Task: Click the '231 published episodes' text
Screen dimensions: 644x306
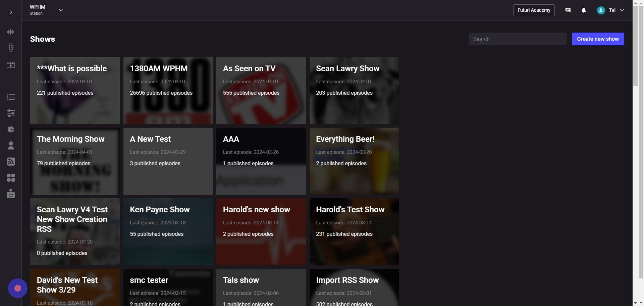Action: point(344,234)
